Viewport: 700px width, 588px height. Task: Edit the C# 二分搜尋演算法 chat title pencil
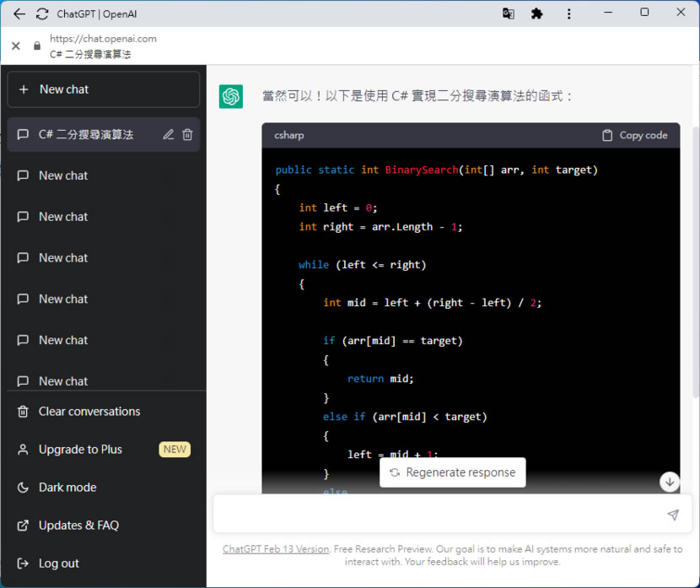coord(169,134)
